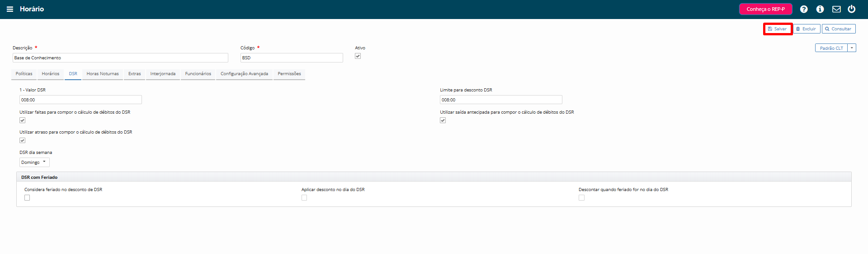The image size is (868, 254).
Task: Click the information circle icon
Action: point(820,9)
